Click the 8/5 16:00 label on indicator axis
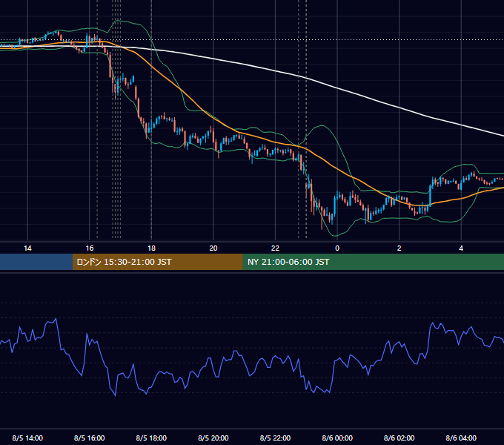This screenshot has width=504, height=445. (x=90, y=438)
